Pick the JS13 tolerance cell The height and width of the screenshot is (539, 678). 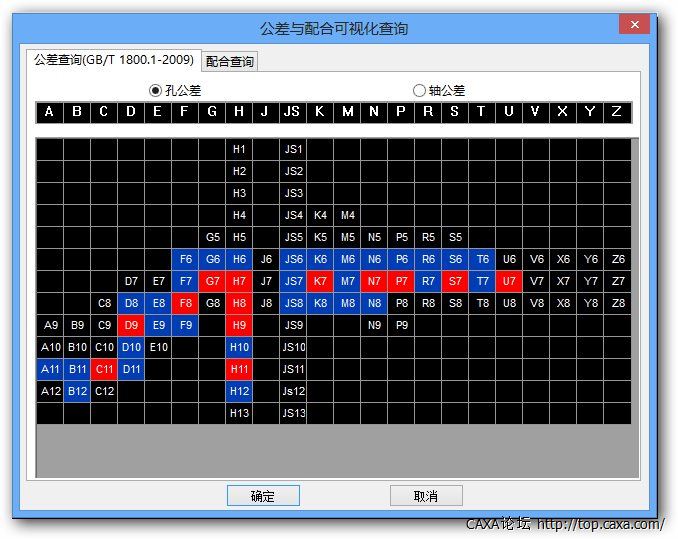point(293,413)
